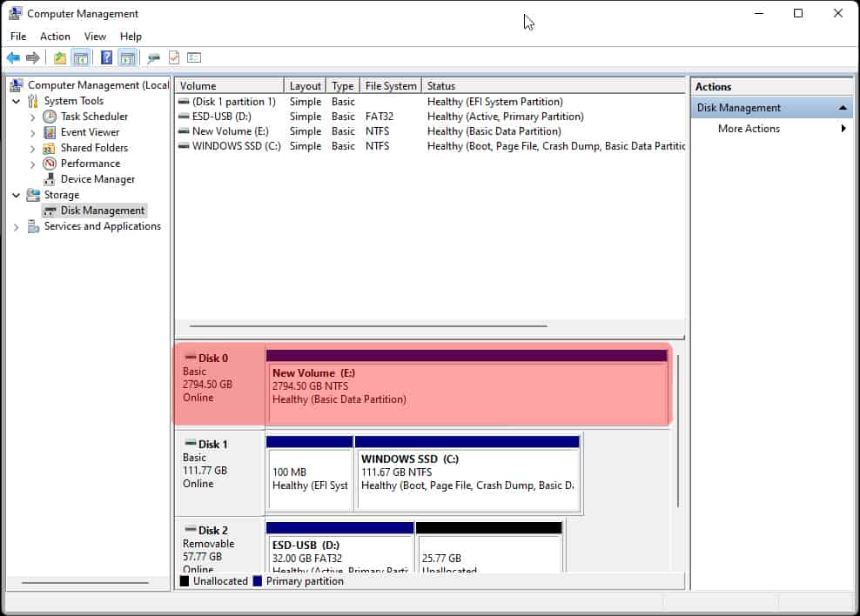Sort by the File System column header
860x616 pixels.
pos(391,86)
